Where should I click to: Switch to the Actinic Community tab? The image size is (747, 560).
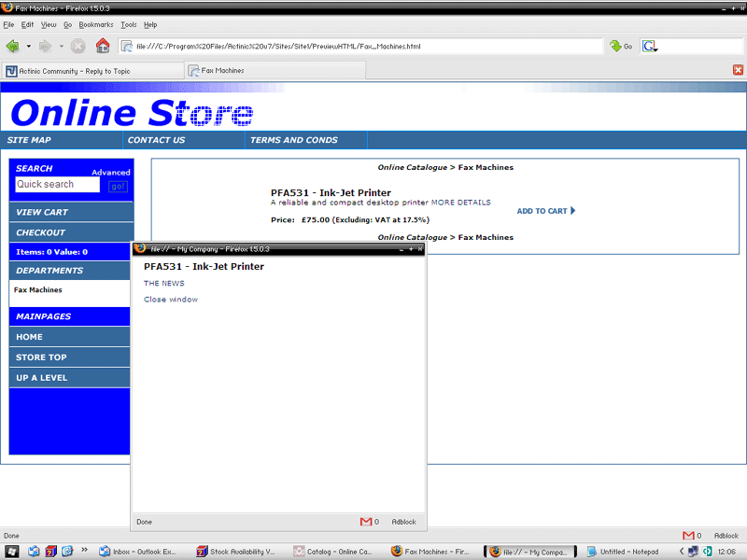tap(91, 70)
